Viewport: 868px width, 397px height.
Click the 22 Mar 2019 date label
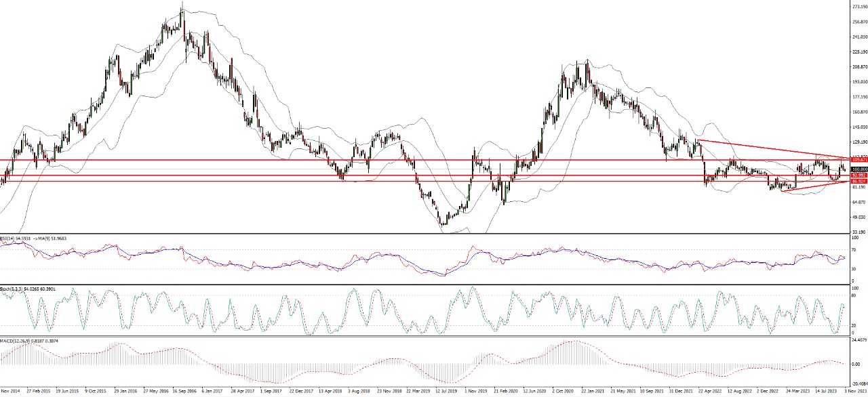pos(417,391)
